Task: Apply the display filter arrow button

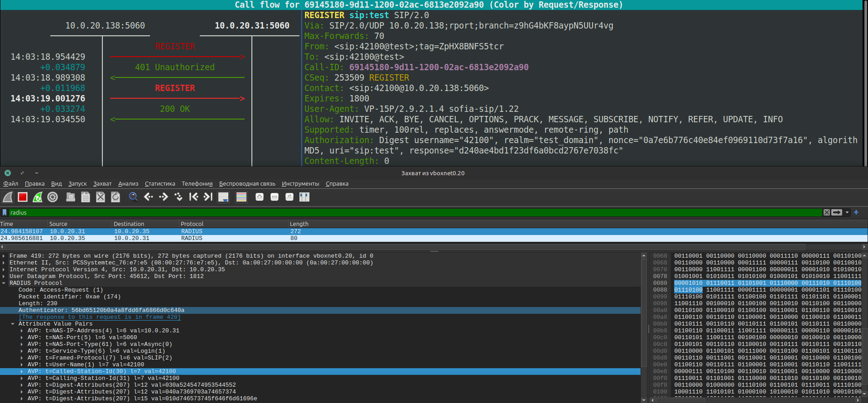Action: point(837,212)
